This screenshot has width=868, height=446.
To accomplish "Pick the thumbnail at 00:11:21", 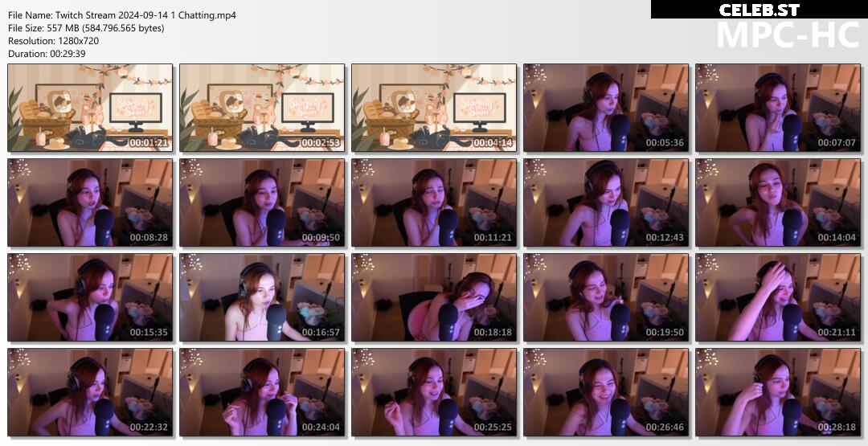I will [x=434, y=203].
